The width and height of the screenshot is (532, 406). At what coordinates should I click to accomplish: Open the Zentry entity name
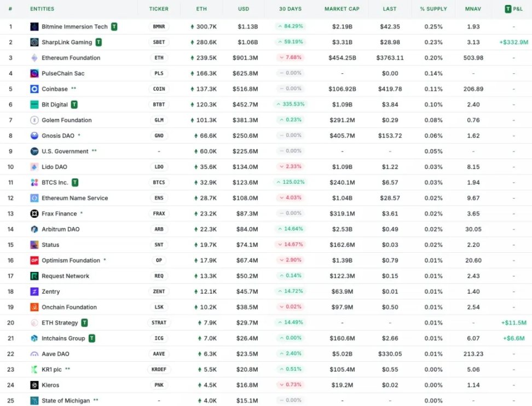tap(50, 292)
